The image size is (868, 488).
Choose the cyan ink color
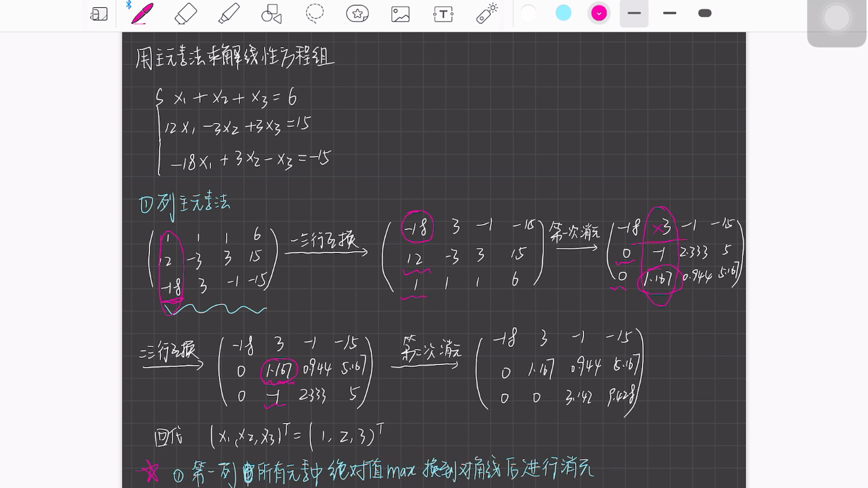pyautogui.click(x=563, y=12)
